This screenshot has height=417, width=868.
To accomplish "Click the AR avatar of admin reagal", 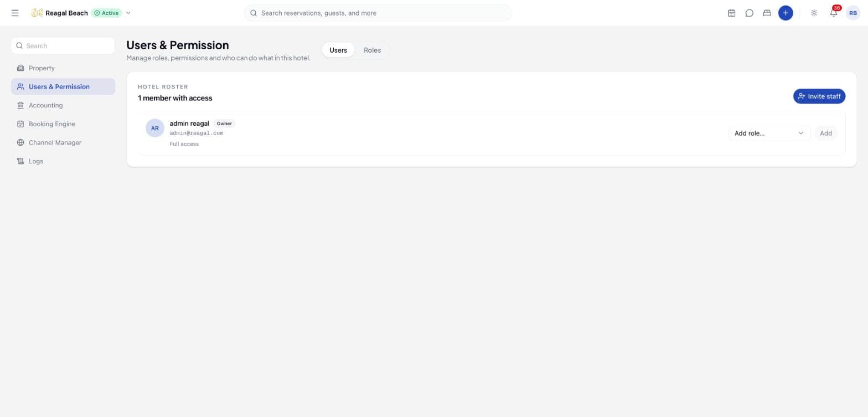I will pyautogui.click(x=155, y=128).
